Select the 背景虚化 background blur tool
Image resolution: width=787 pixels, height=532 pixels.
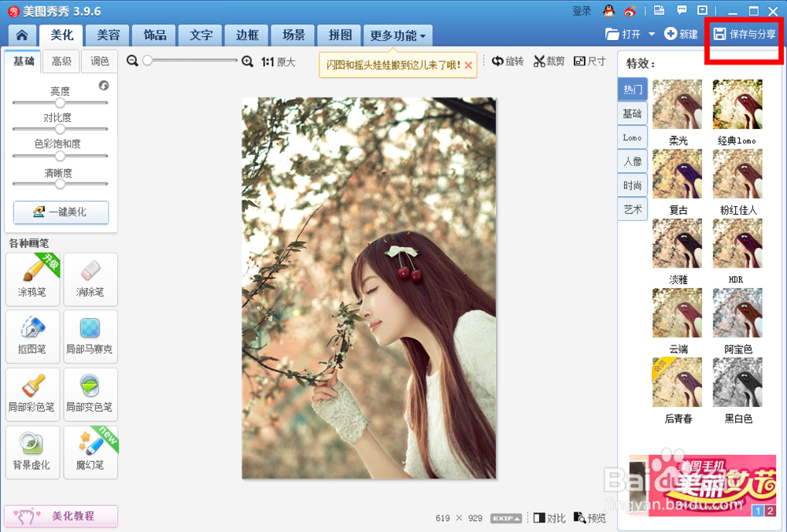(x=32, y=453)
